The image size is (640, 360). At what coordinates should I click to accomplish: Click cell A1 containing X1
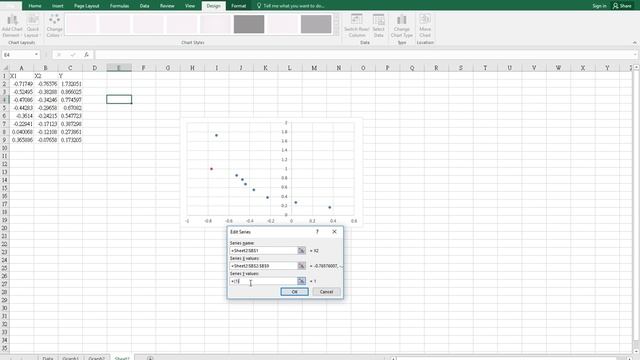(22, 76)
